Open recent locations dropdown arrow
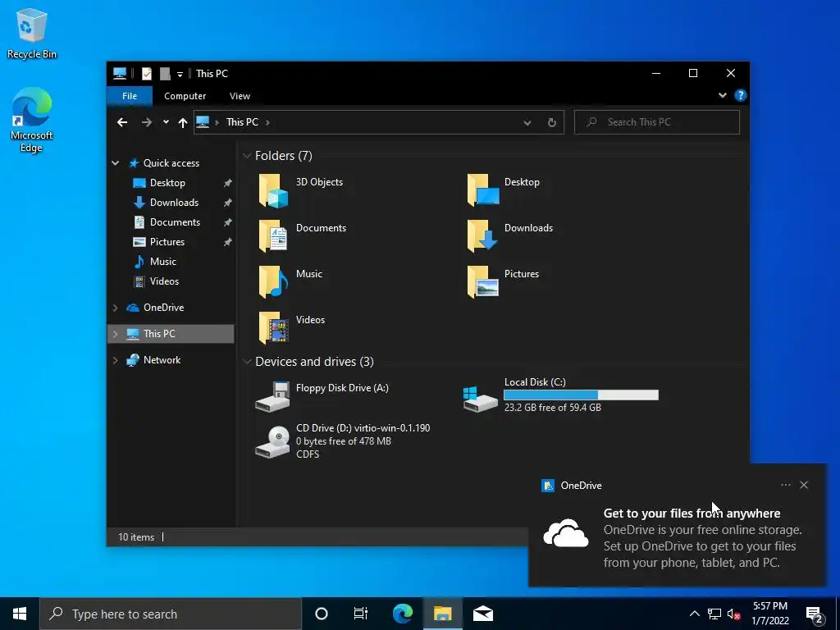The height and width of the screenshot is (630, 840). (166, 122)
